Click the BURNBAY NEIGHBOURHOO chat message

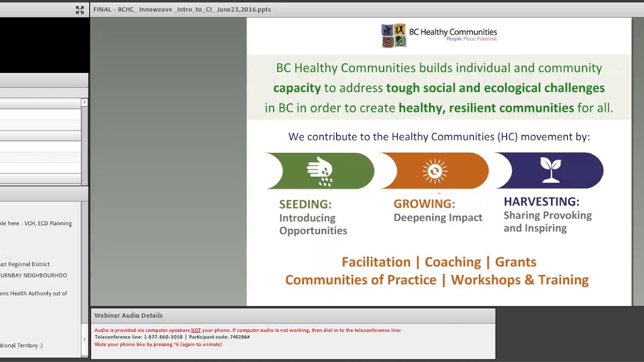[x=33, y=276]
